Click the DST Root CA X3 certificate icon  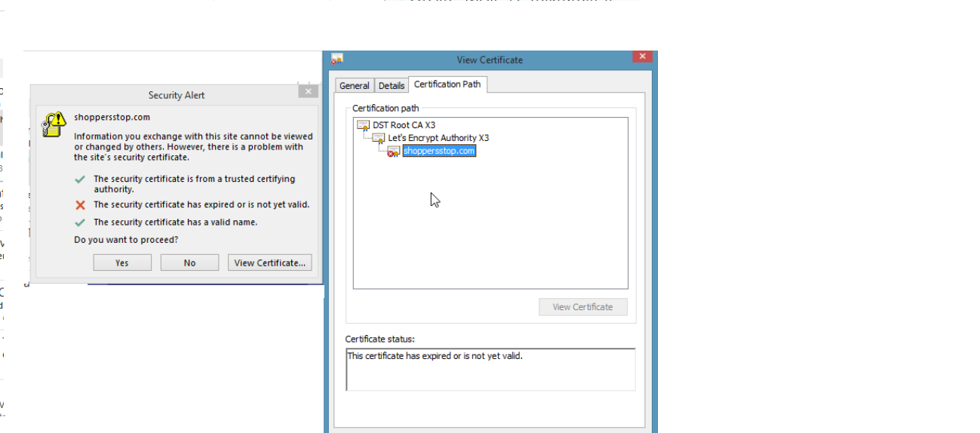[364, 125]
